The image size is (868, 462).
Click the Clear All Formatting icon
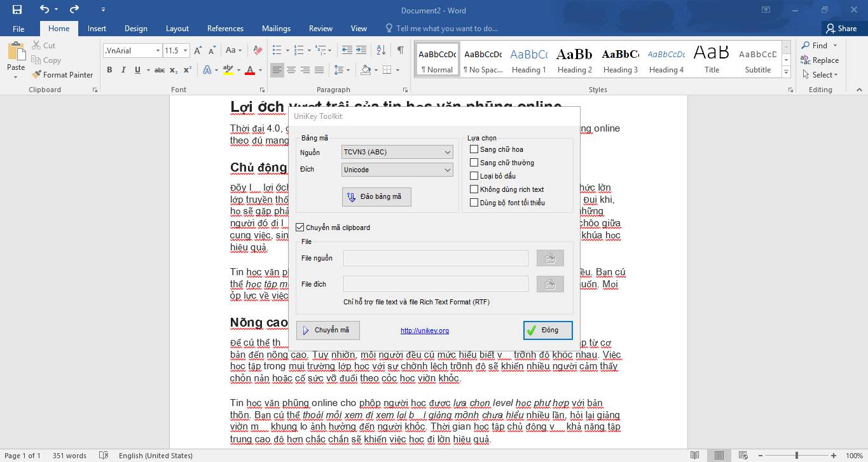coord(258,50)
